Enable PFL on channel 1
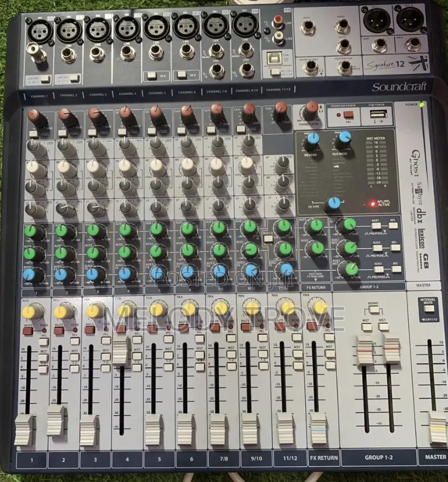This screenshot has height=482, width=448. point(44,342)
